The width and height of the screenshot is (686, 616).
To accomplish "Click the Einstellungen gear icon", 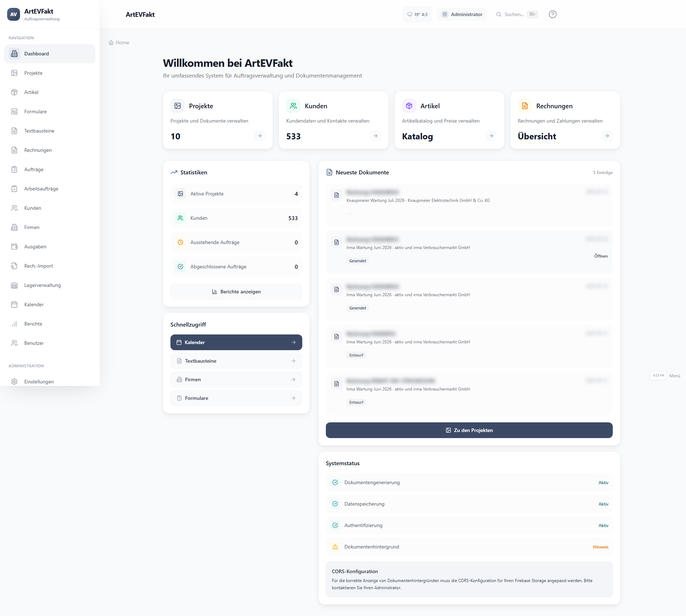I will 14,382.
